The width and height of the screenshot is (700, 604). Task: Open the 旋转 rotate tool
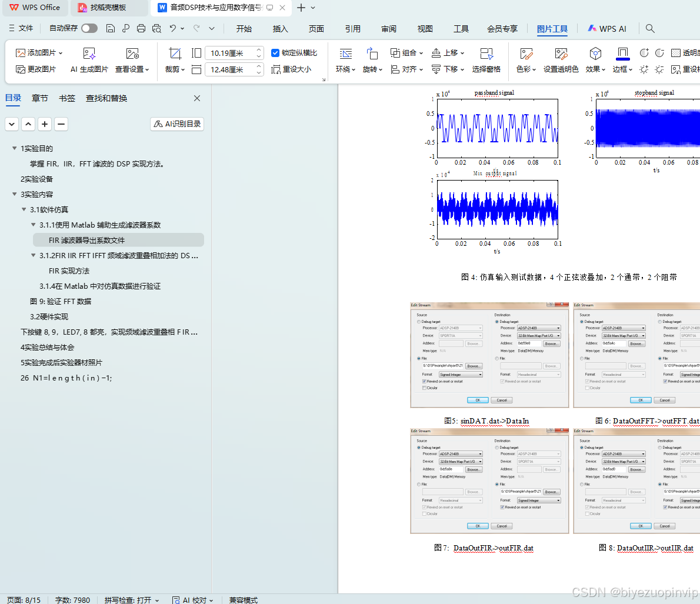point(372,60)
